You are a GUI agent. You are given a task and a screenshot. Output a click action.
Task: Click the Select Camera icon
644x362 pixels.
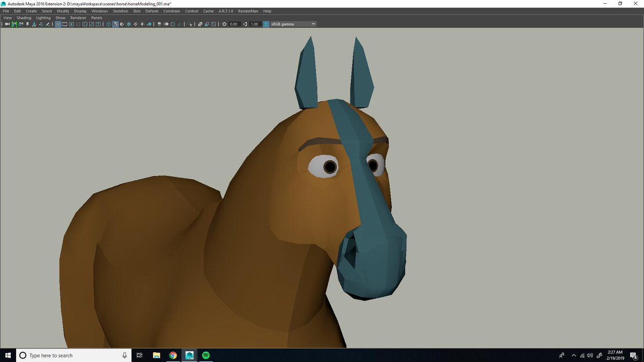[8, 24]
